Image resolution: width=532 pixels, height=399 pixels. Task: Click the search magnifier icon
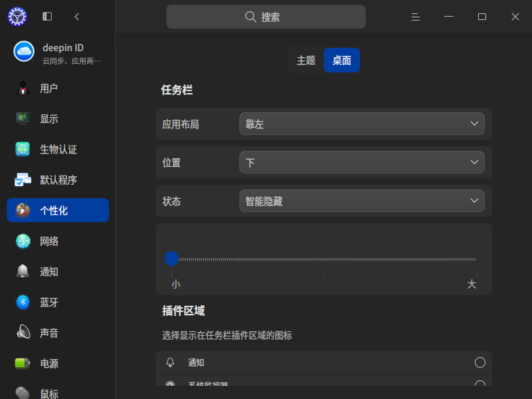(x=251, y=17)
